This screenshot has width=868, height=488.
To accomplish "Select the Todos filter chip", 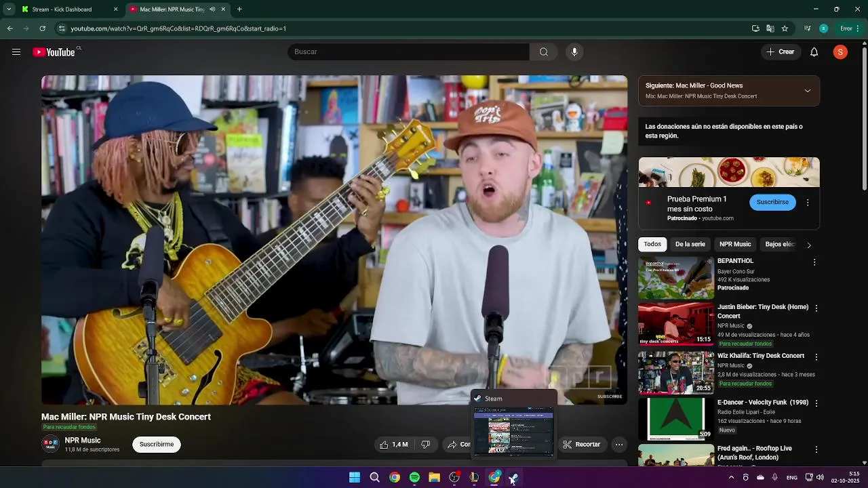I will tap(652, 244).
